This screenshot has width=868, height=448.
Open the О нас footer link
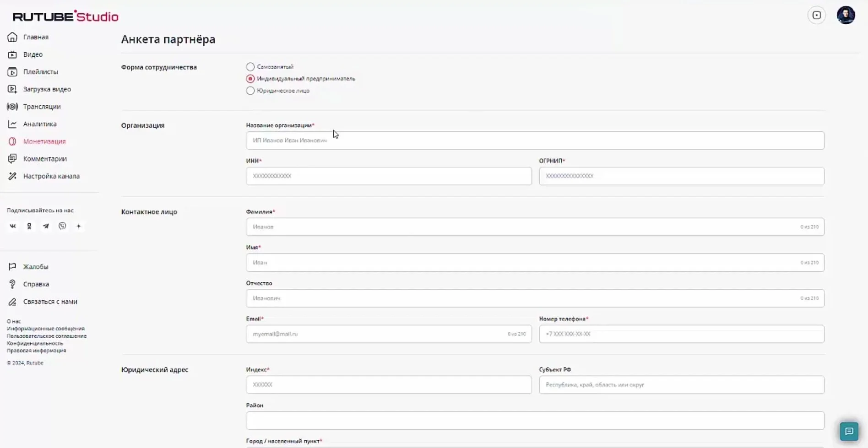[14, 321]
